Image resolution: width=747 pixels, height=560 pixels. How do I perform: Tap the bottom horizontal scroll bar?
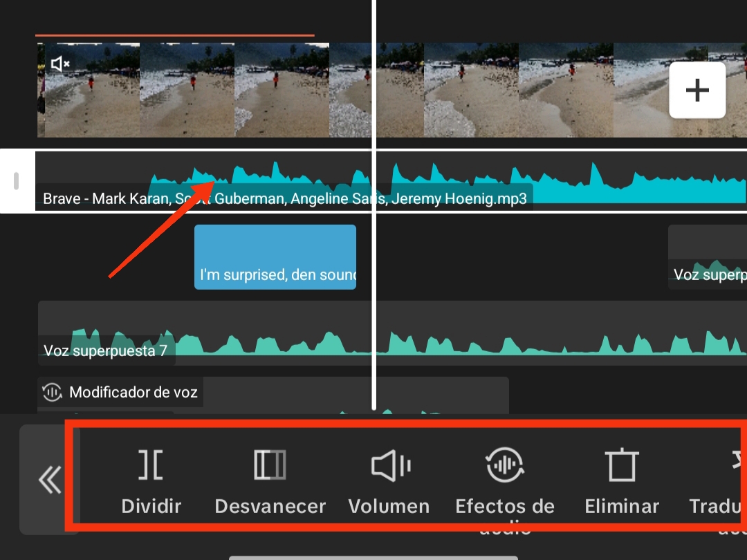pos(373,558)
